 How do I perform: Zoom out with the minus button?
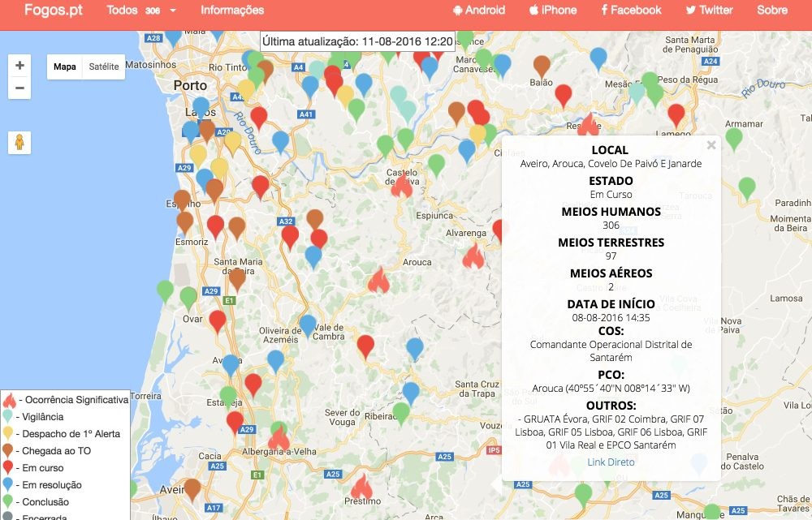[x=19, y=88]
